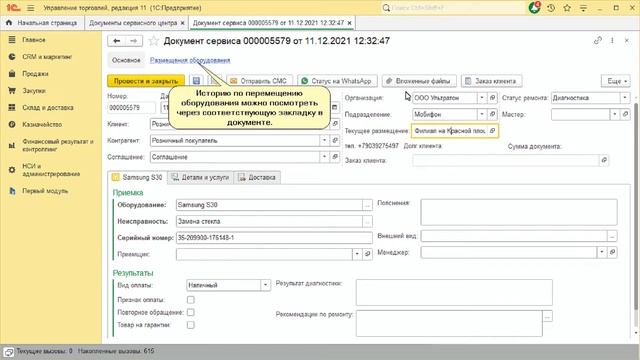
Task: Click the Результат диагностики text area
Action: click(454, 292)
